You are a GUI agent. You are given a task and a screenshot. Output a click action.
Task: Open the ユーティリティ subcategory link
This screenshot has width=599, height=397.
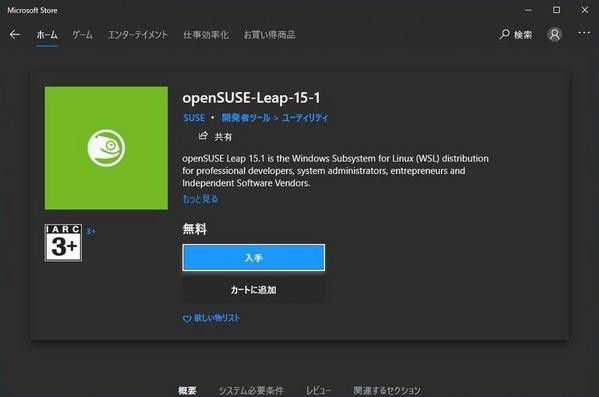click(305, 118)
